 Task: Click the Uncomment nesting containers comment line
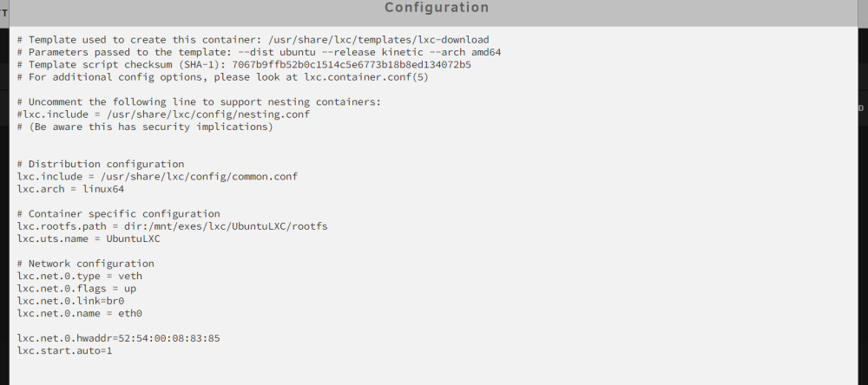pos(200,101)
